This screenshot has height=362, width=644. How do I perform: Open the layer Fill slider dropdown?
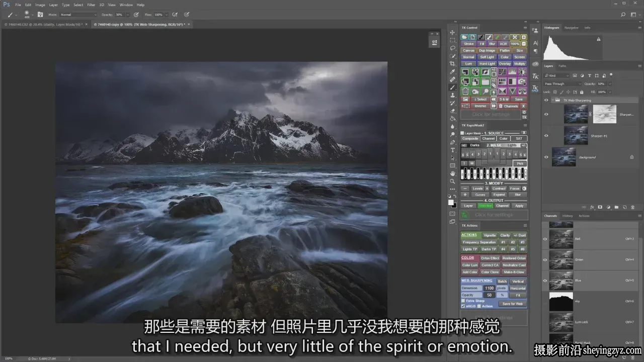(x=610, y=92)
